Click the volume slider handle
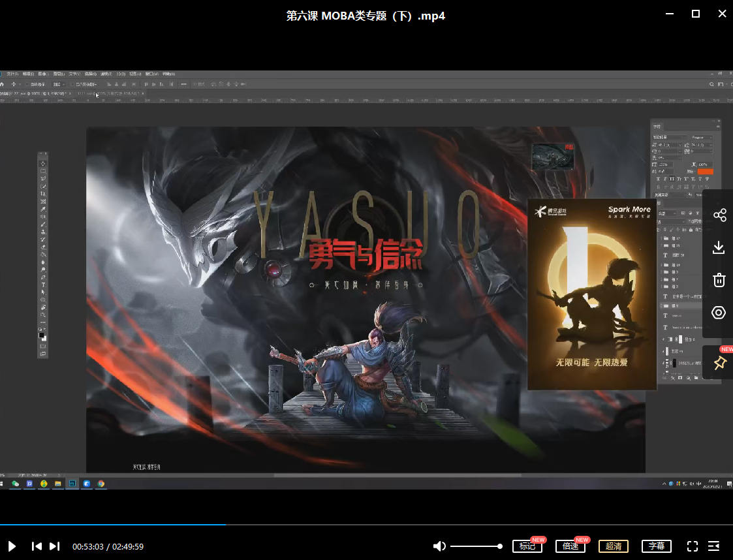The width and height of the screenshot is (733, 560). pyautogui.click(x=500, y=546)
